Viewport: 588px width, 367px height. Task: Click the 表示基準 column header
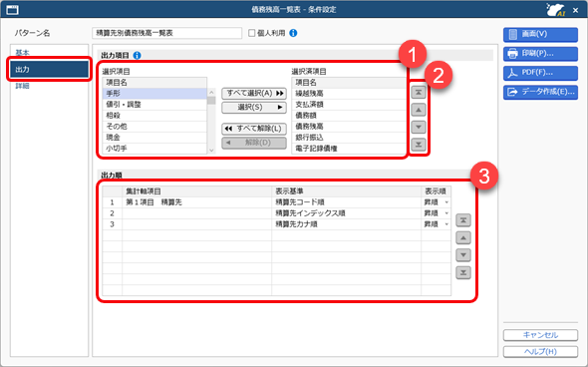point(347,191)
